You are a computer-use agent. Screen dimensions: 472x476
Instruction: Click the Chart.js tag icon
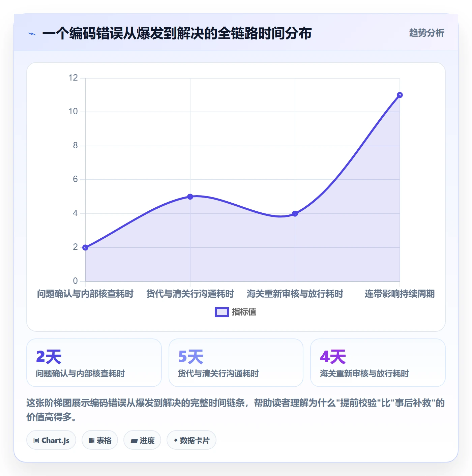point(36,440)
